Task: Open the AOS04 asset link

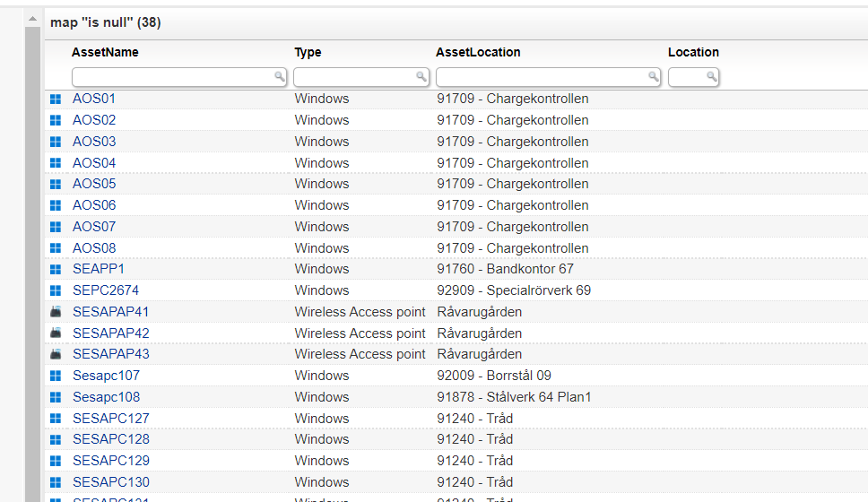Action: [x=94, y=163]
